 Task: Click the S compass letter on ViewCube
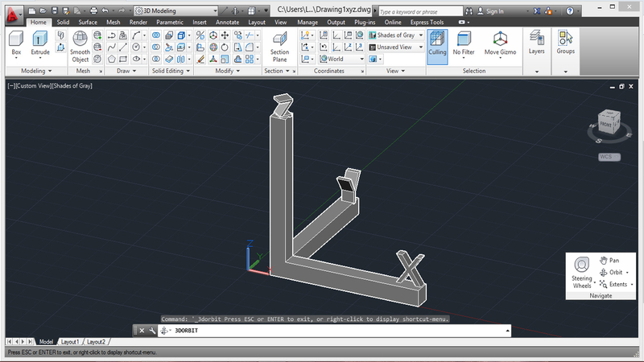tap(599, 141)
